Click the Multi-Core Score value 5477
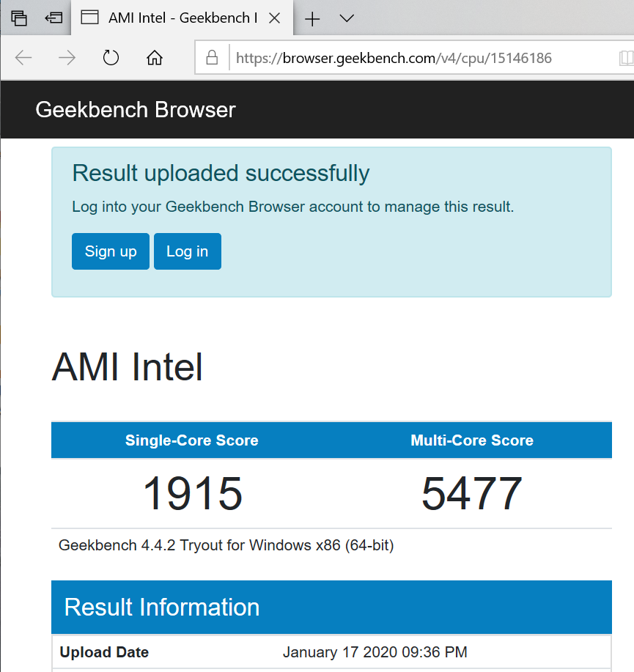The width and height of the screenshot is (634, 672). 471,493
